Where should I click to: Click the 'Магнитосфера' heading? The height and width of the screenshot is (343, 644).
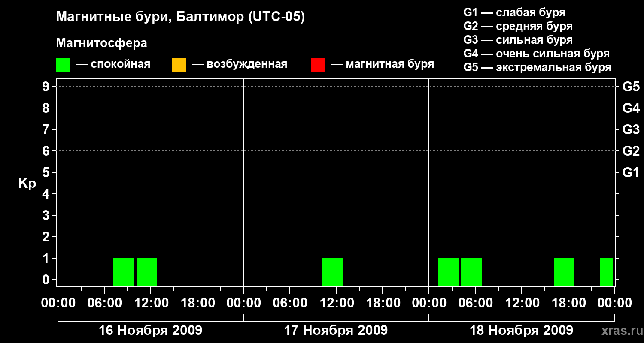pyautogui.click(x=101, y=43)
